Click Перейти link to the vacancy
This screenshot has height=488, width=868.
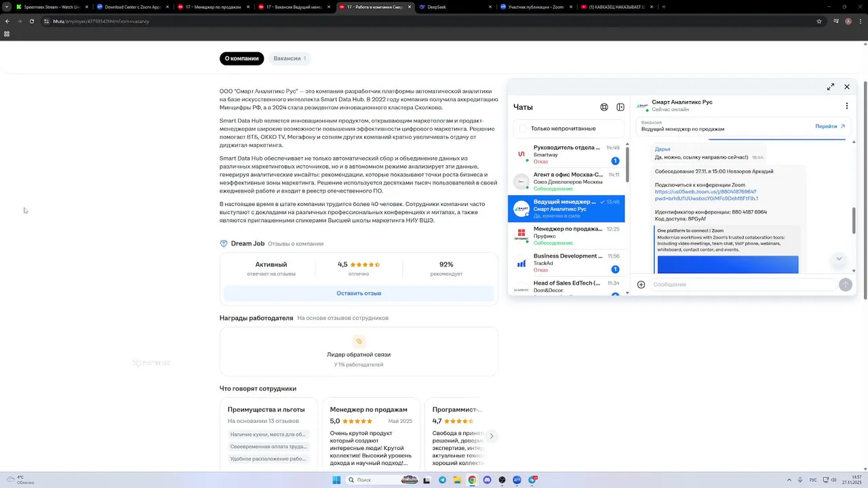(830, 126)
